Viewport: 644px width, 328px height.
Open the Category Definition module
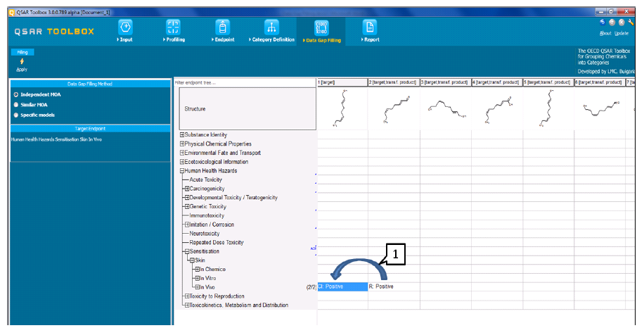point(271,31)
